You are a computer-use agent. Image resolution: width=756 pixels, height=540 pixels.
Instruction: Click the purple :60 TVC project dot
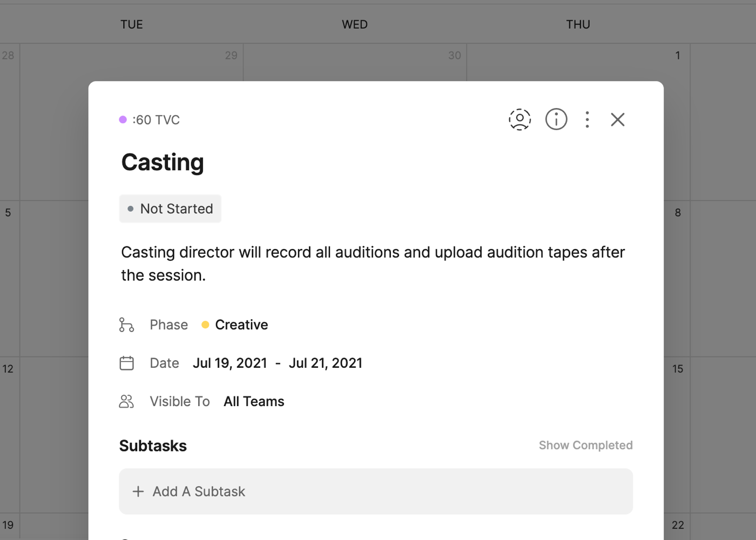click(123, 119)
